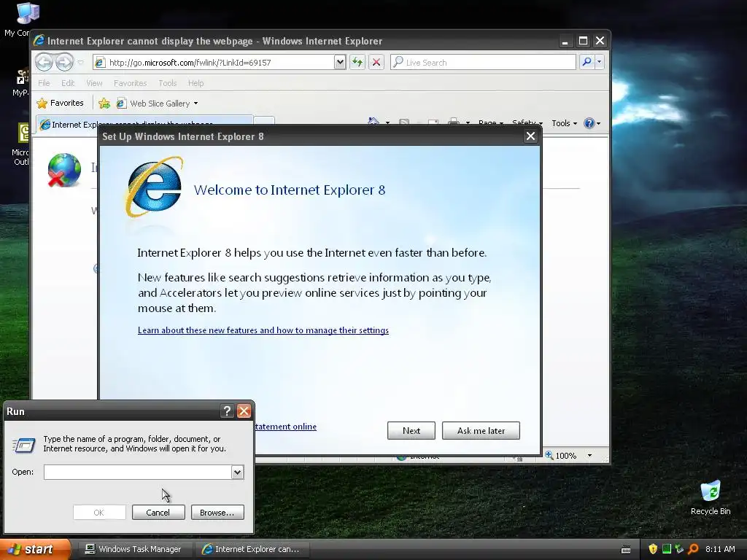Click Internet Explorer taskbar button
Image resolution: width=747 pixels, height=560 pixels.
click(x=252, y=549)
